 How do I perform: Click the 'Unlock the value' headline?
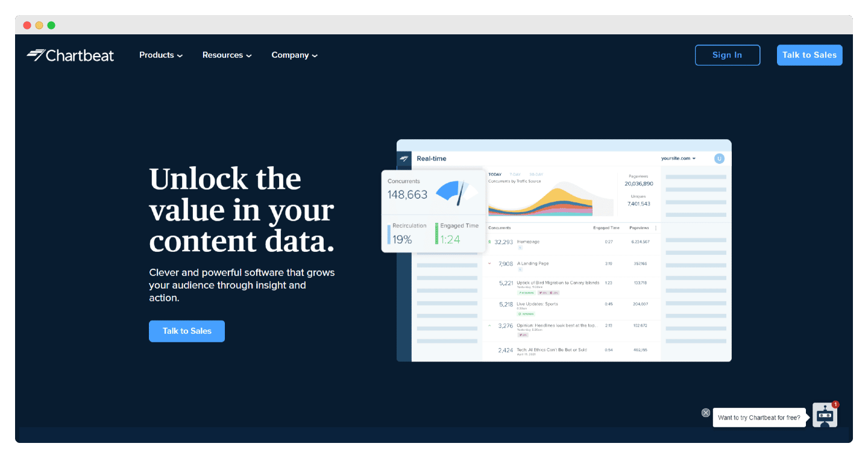(x=242, y=210)
